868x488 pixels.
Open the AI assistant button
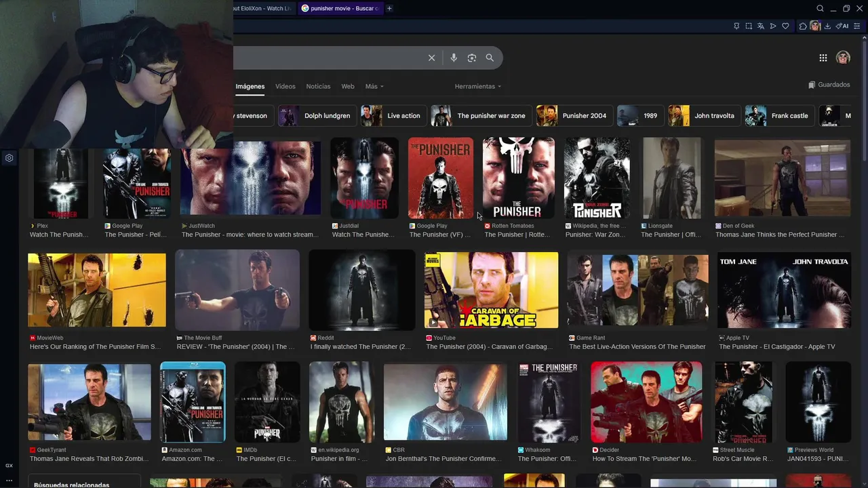pyautogui.click(x=843, y=26)
